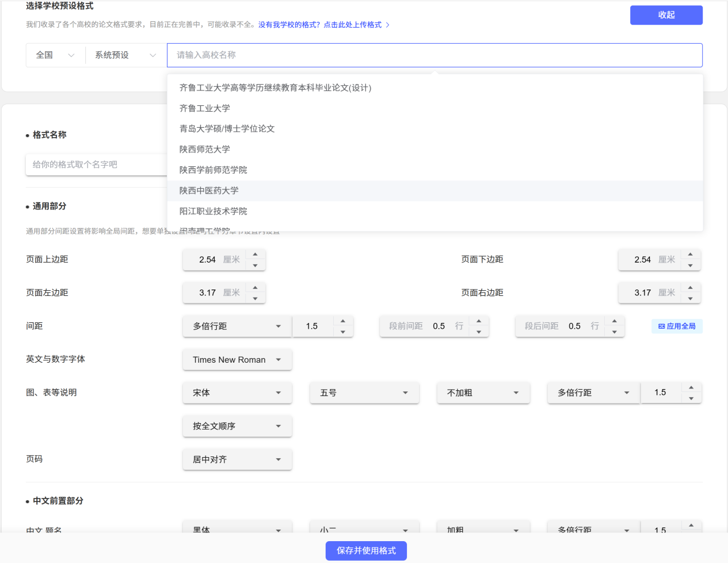The image size is (728, 563).
Task: Decrease the 段后间距 value
Action: tap(615, 332)
